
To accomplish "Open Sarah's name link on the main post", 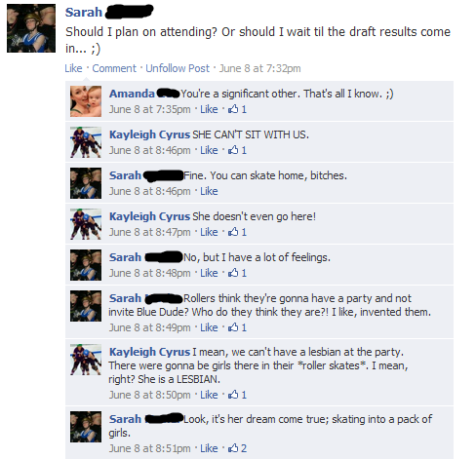I will click(x=84, y=13).
